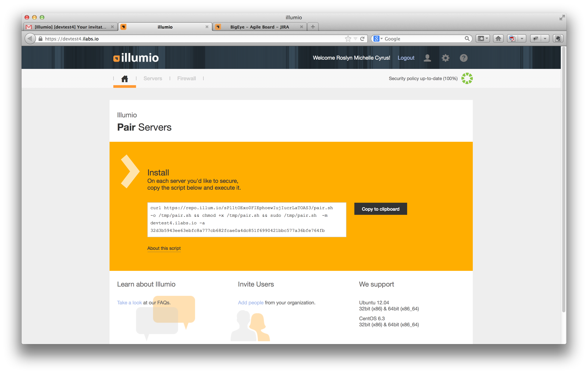
Task: Close the BigEye JIRA tab
Action: click(301, 27)
